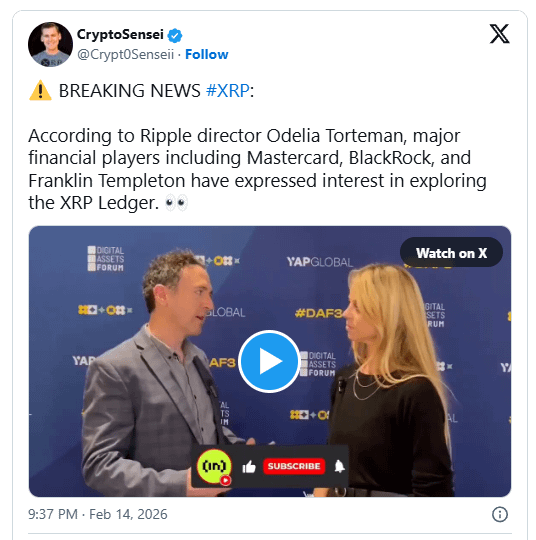This screenshot has width=536, height=540.
Task: Open the #XRP hashtag link
Action: click(228, 91)
